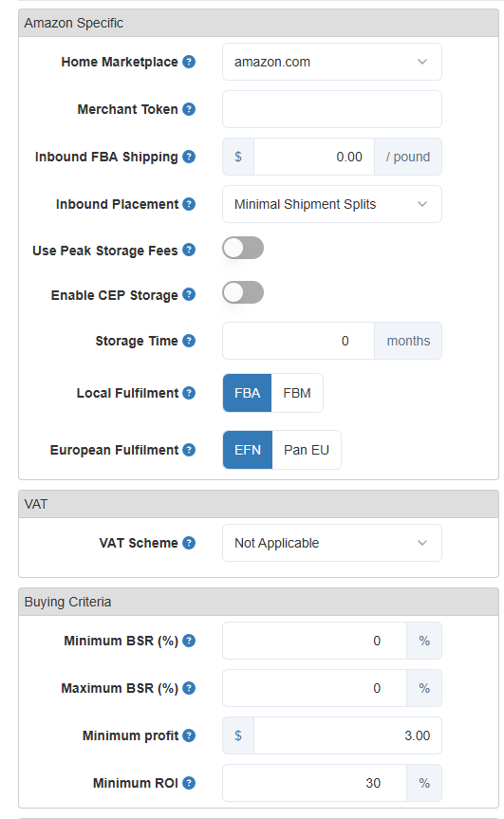Screen dimensions: 504x819
Task: Click the Minimum profit amount field
Action: [x=347, y=735]
